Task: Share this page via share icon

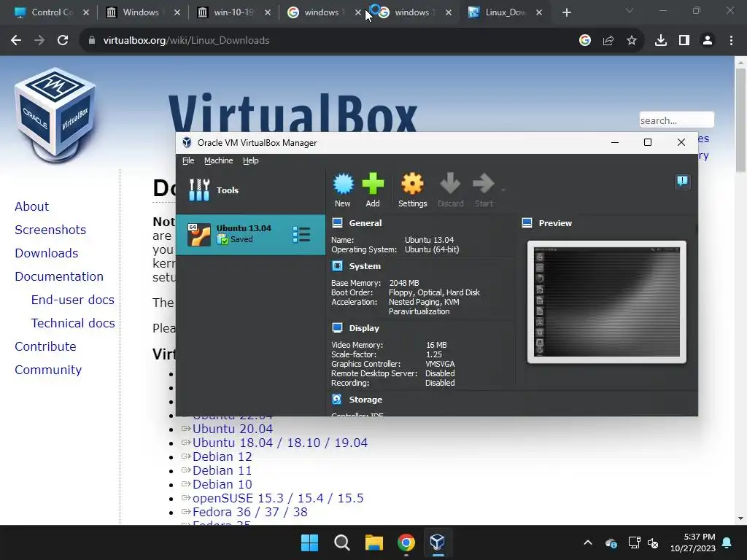Action: click(x=608, y=41)
